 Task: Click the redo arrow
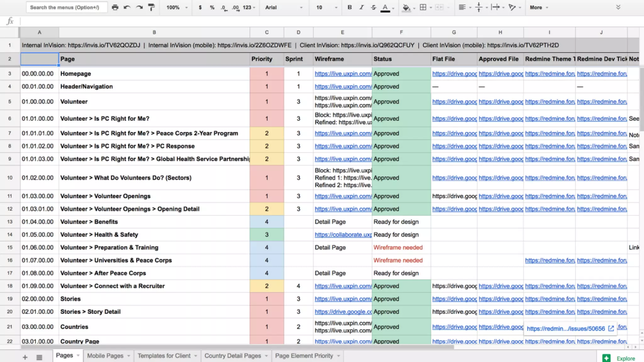(x=139, y=7)
